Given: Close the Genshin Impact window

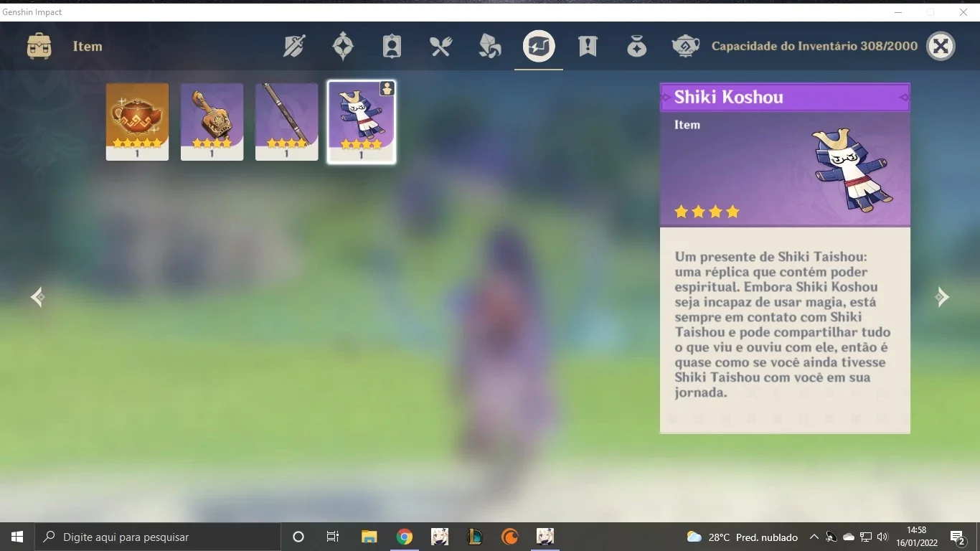Looking at the screenshot, I should coord(963,12).
